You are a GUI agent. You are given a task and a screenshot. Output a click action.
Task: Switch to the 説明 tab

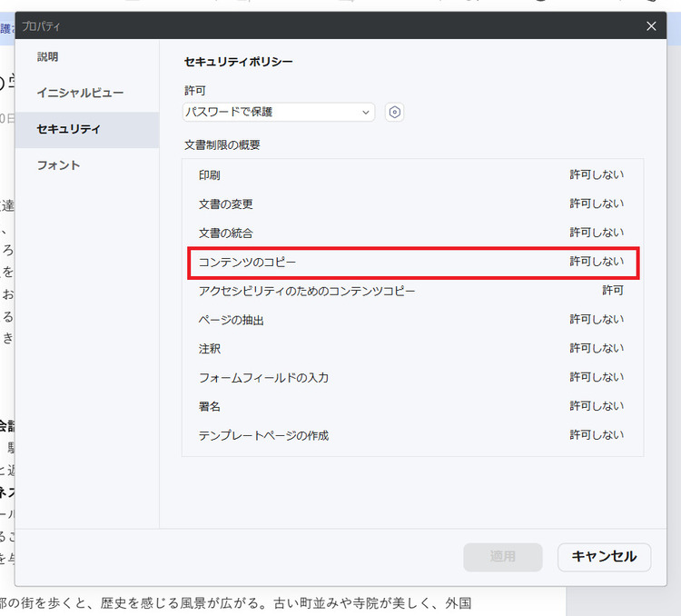pos(48,56)
